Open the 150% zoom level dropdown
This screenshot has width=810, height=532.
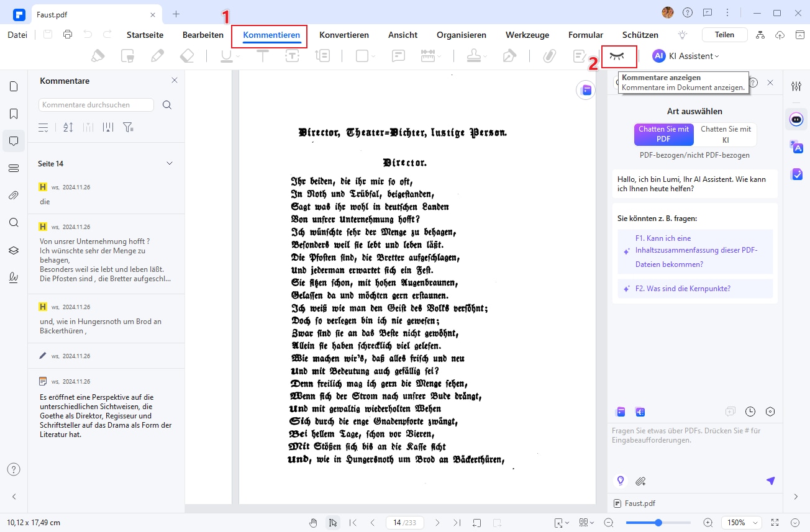742,523
